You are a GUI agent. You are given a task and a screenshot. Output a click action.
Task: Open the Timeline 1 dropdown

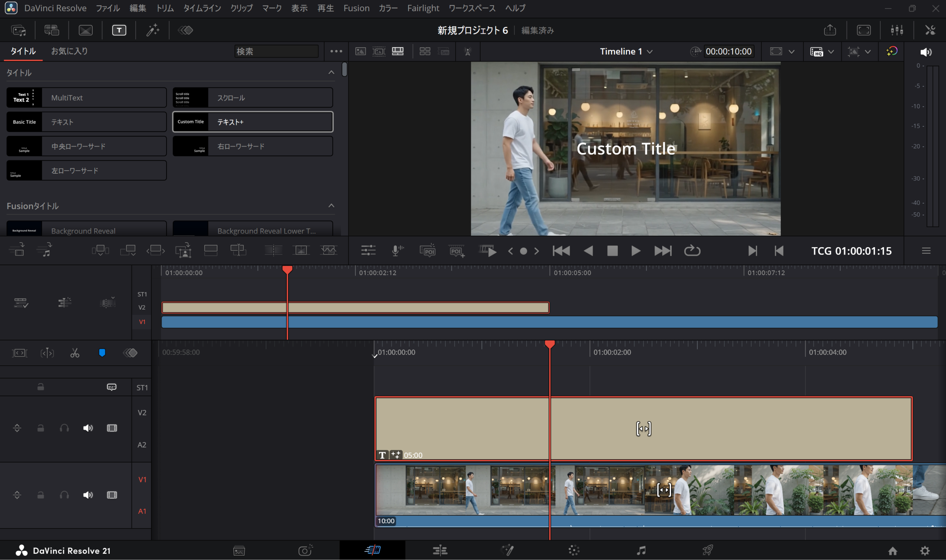[x=626, y=51]
